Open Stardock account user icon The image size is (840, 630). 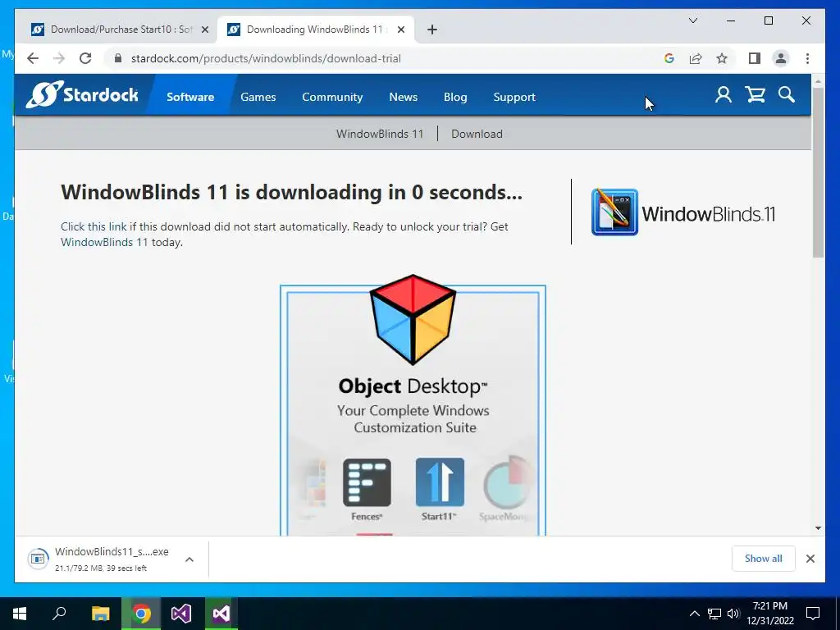pos(724,95)
